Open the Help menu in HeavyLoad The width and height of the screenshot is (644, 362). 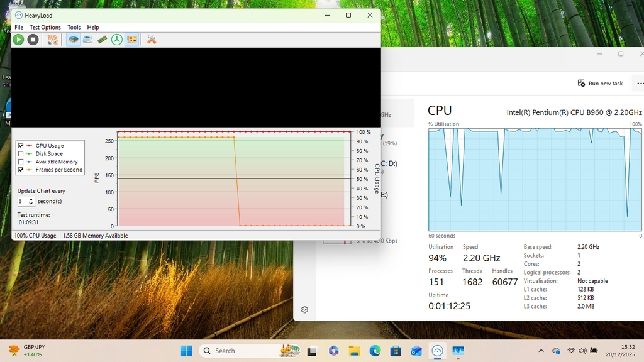(93, 28)
